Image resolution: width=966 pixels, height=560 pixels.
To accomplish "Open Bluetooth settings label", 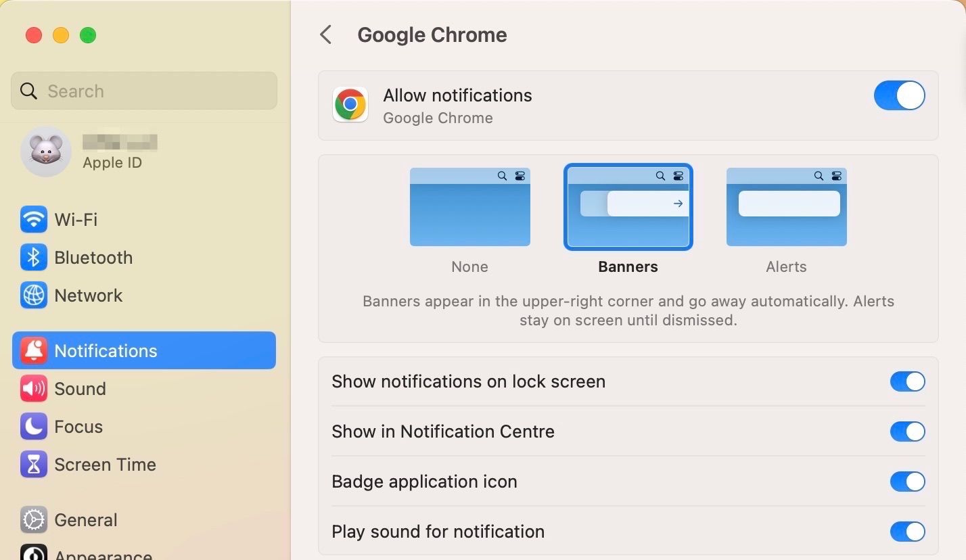I will tap(93, 258).
